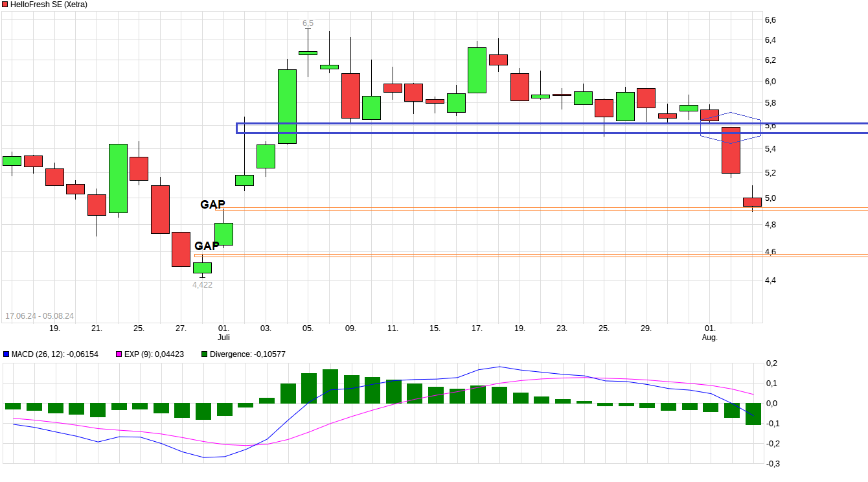Click the '5,0' price axis label
The image size is (868, 482).
tap(770, 198)
